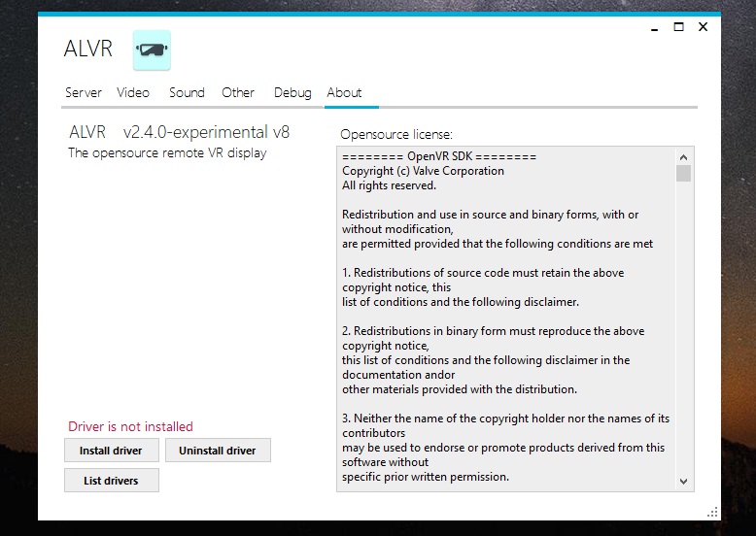Click the ALVR headset logo icon

152,50
